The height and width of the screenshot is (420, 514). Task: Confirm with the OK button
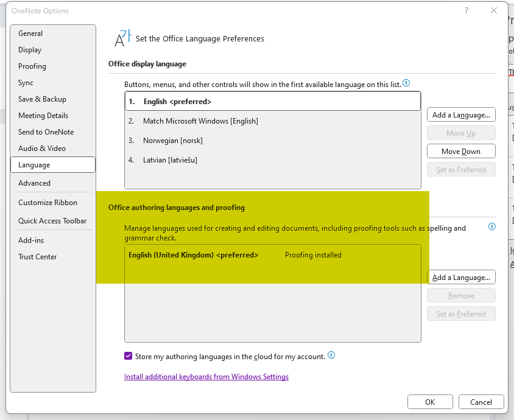click(x=430, y=402)
